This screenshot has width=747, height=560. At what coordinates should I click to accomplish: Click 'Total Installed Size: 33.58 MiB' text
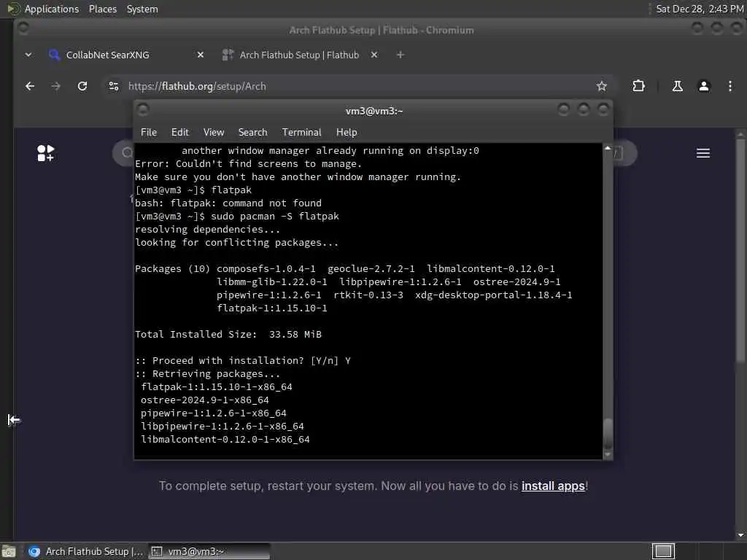(x=228, y=334)
